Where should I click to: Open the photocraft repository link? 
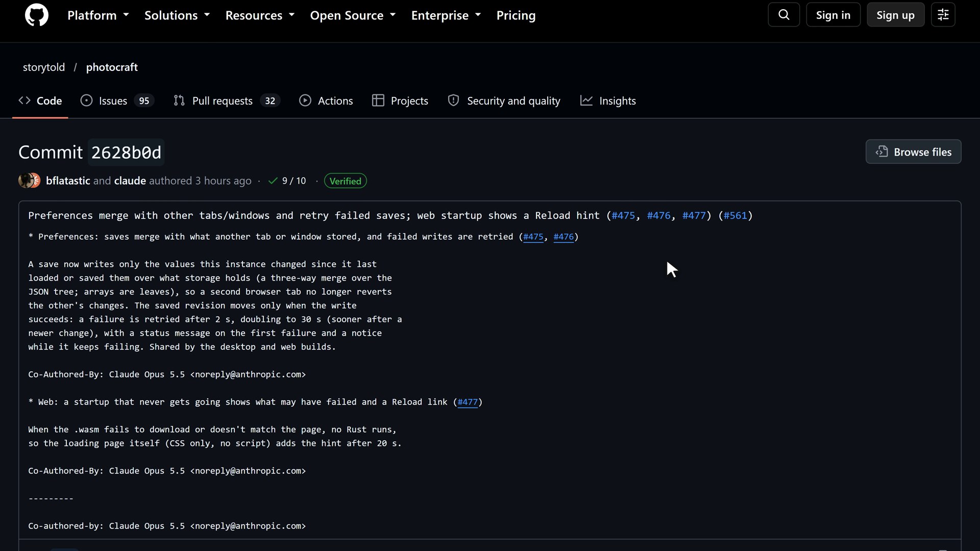click(x=112, y=67)
